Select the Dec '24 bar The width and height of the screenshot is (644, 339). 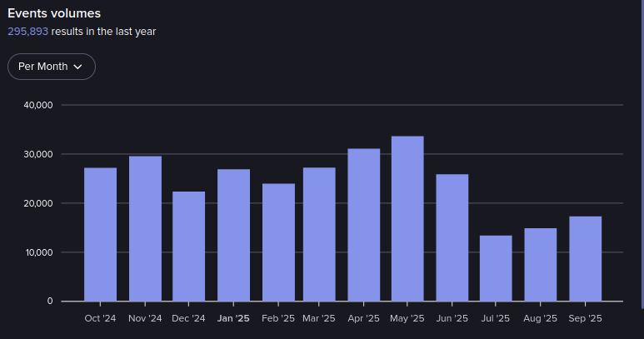coord(189,246)
